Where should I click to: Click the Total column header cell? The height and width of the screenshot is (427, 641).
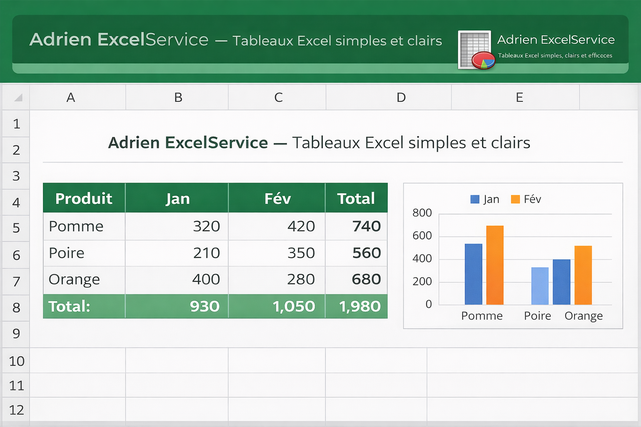click(356, 198)
